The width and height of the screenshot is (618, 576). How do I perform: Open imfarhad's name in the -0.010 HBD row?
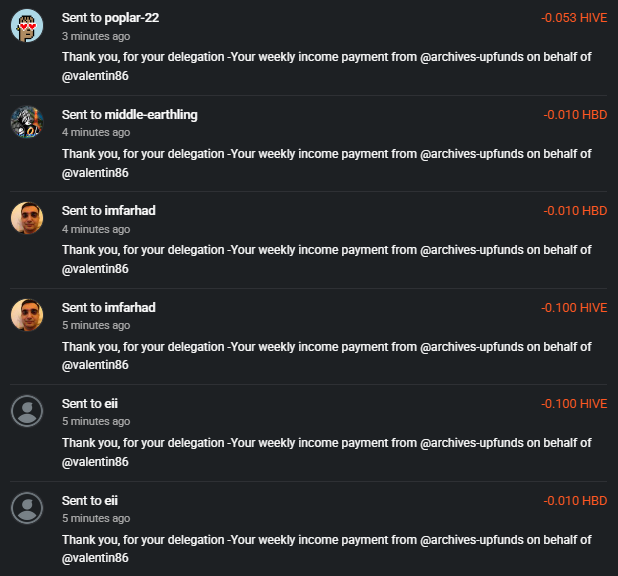point(130,211)
